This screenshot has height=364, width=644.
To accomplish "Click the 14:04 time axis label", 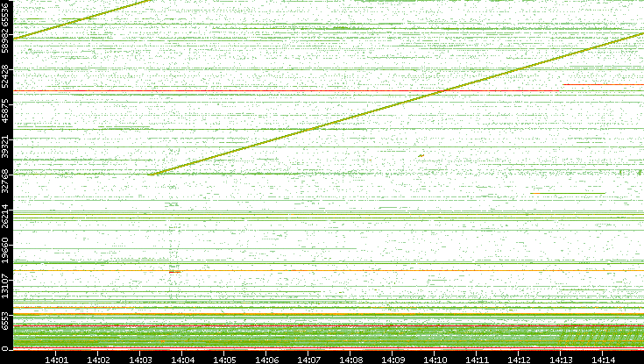I will click(182, 360).
